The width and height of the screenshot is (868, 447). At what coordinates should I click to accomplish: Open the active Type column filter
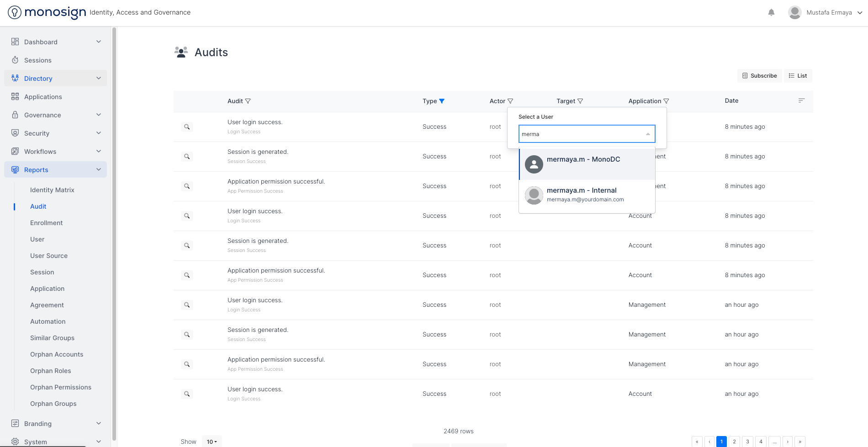(442, 101)
